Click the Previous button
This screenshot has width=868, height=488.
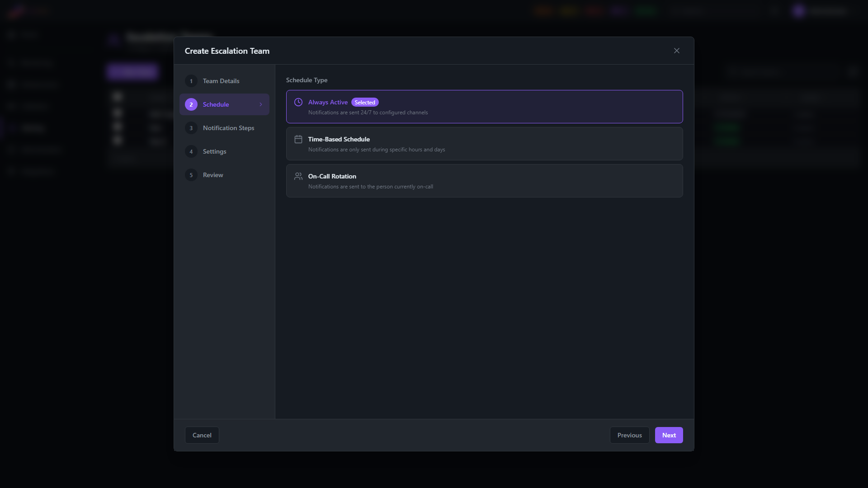click(x=629, y=435)
